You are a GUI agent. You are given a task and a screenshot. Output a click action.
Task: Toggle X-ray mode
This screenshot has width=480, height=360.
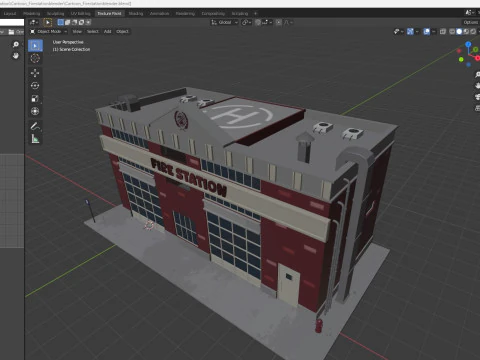tap(443, 31)
